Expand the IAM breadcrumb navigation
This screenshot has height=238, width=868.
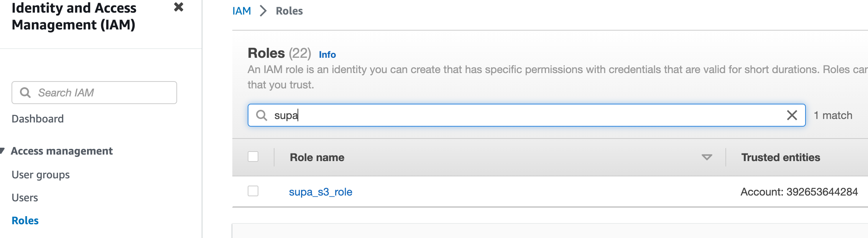(241, 11)
